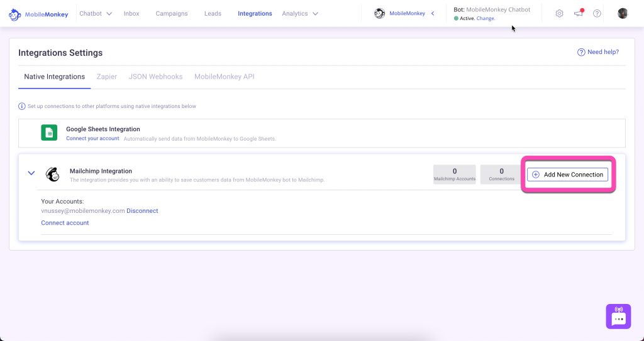
Task: Open the user profile avatar
Action: click(x=623, y=13)
